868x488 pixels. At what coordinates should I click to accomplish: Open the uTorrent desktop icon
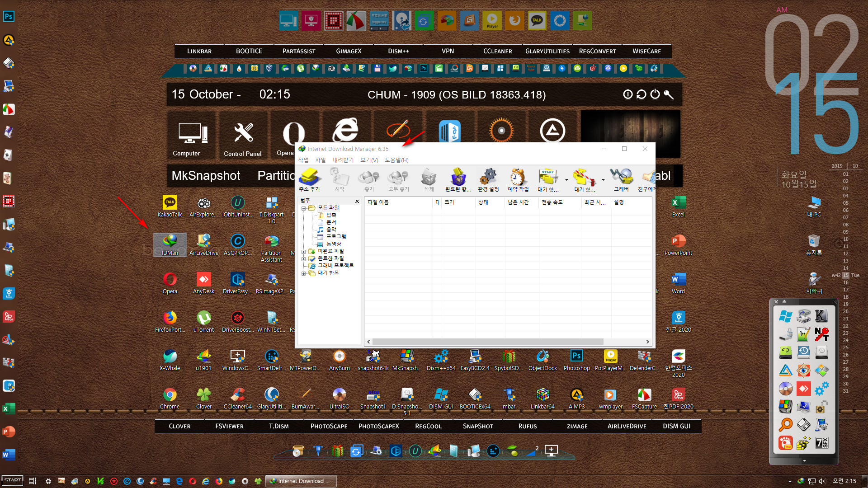point(204,322)
